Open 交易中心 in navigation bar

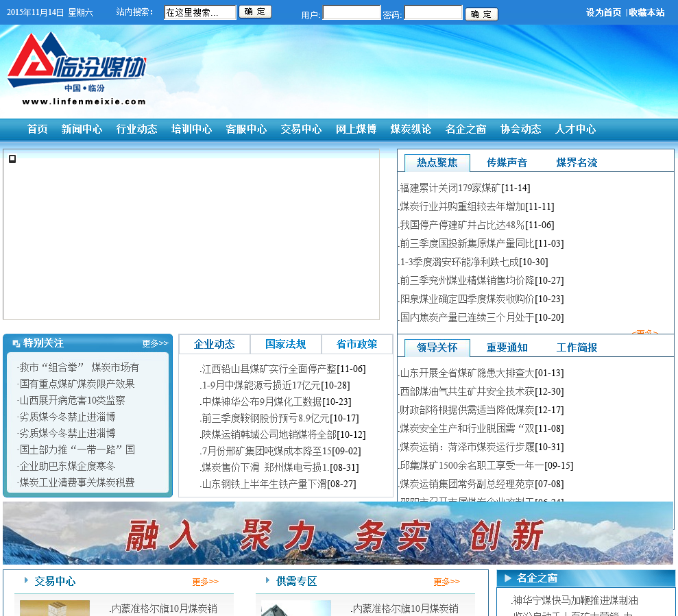pos(302,130)
